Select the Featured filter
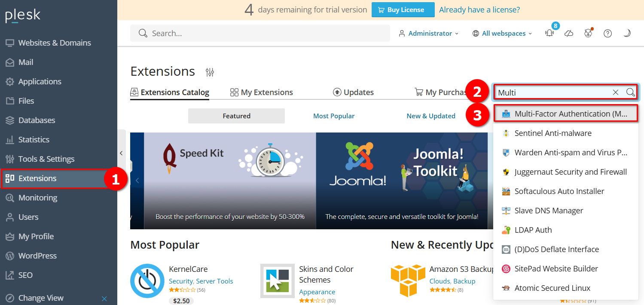This screenshot has height=305, width=644. [236, 116]
